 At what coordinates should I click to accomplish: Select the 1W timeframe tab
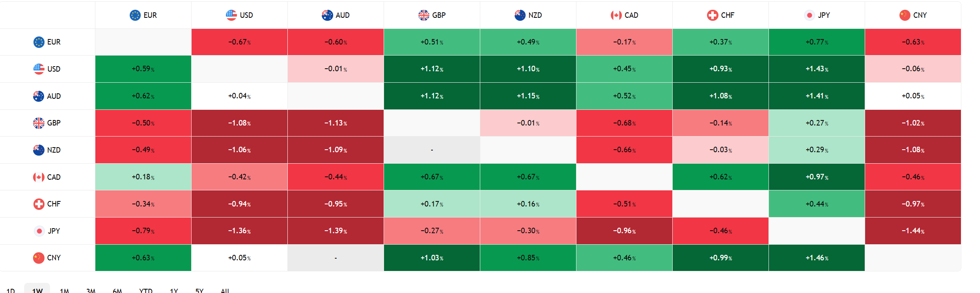point(37,290)
